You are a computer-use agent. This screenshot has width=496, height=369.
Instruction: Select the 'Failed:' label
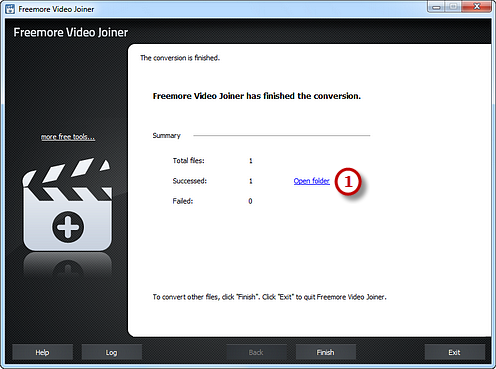click(183, 201)
